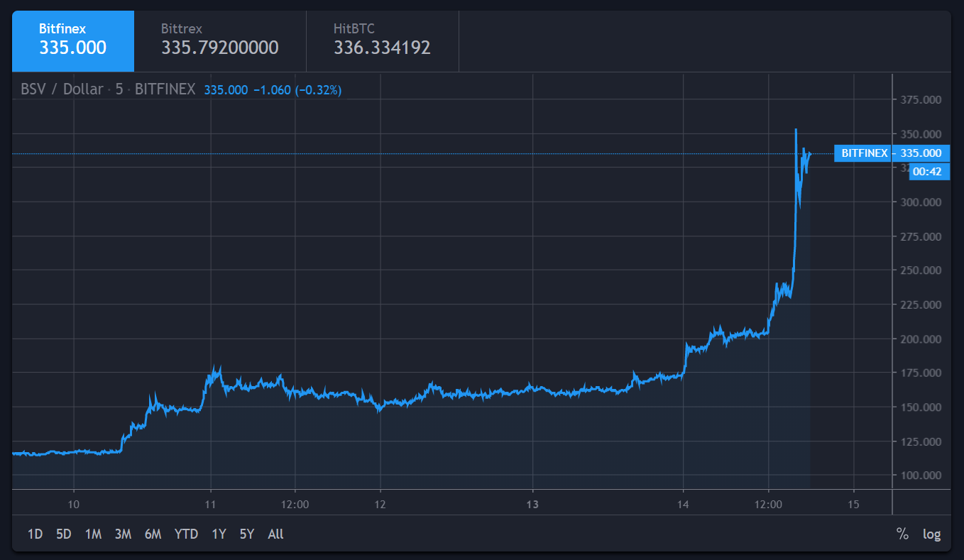
Task: Click the 300.000 price axis label
Action: [921, 202]
